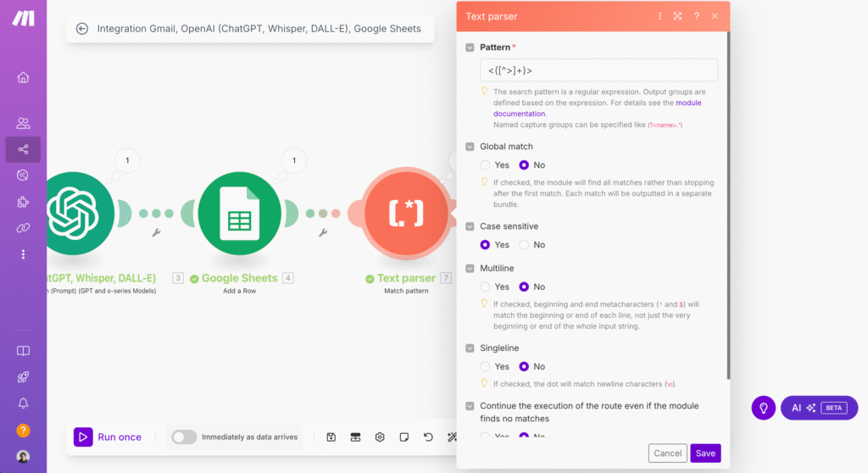
Task: Toggle the Singleline map checkbox
Action: [470, 348]
